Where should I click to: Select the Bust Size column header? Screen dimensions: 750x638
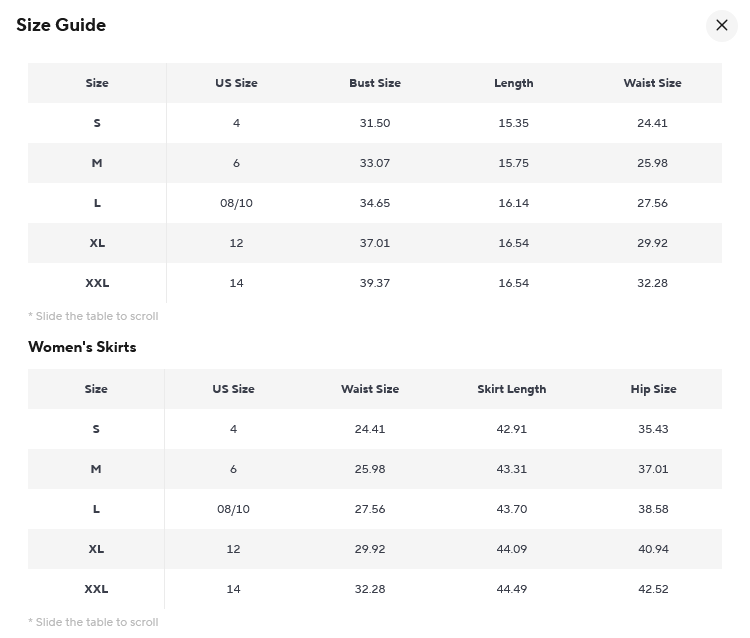point(375,83)
